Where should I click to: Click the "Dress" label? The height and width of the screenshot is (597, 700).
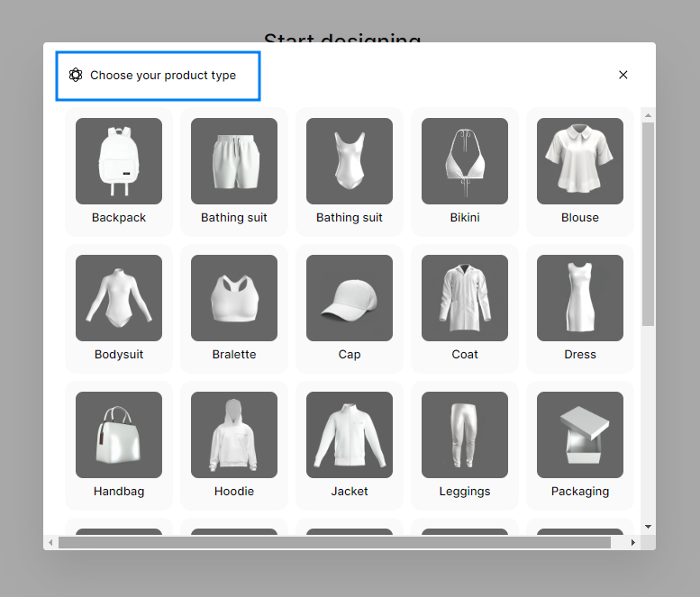pos(580,355)
